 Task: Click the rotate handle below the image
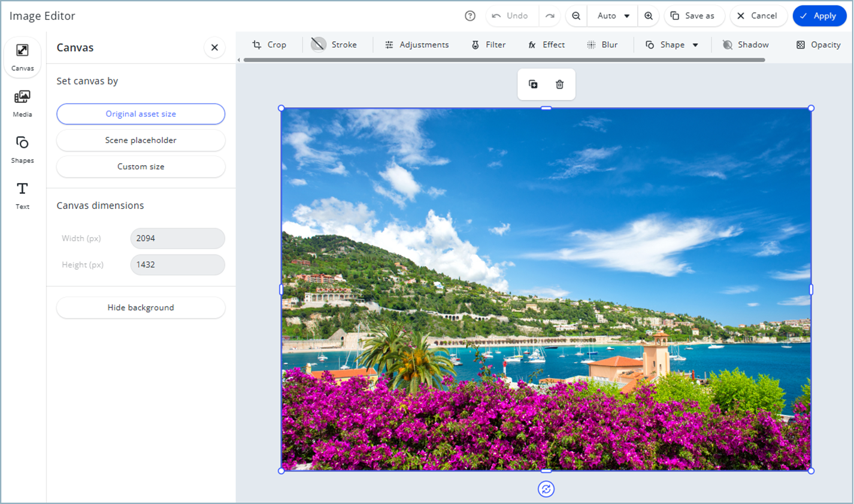pyautogui.click(x=546, y=489)
